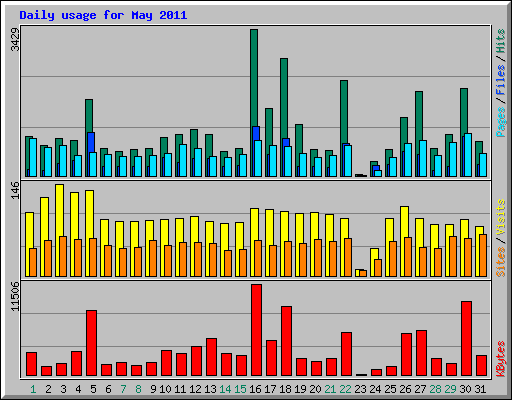Click green weekend day label 14
This screenshot has height=400, width=512.
click(x=225, y=389)
